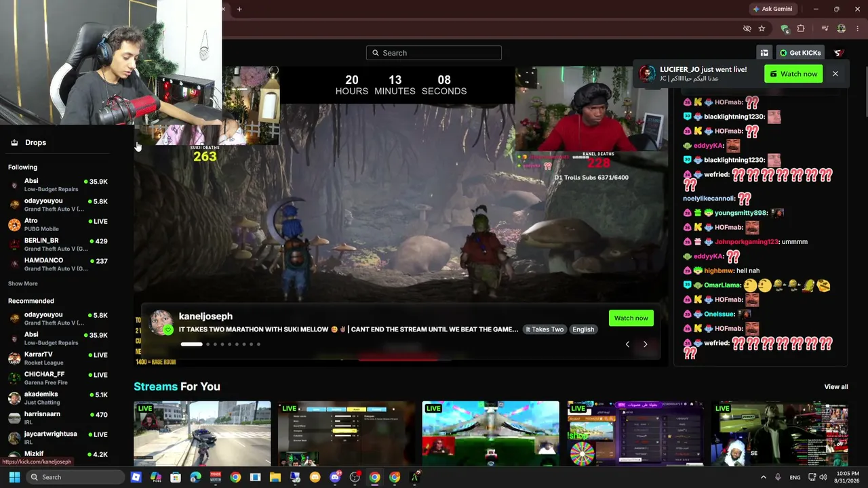Open LUCIFER_JO's avatar in the notification
Image resolution: width=868 pixels, height=488 pixels.
tap(648, 74)
